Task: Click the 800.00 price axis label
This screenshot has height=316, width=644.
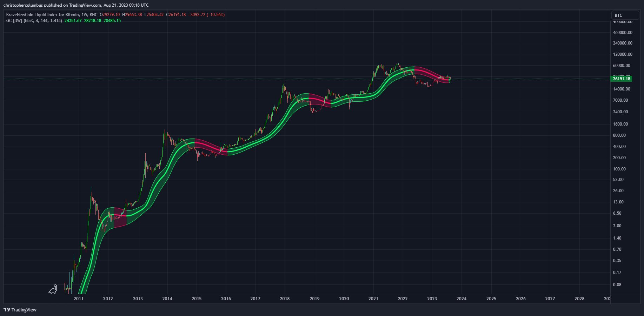Action: (x=619, y=135)
